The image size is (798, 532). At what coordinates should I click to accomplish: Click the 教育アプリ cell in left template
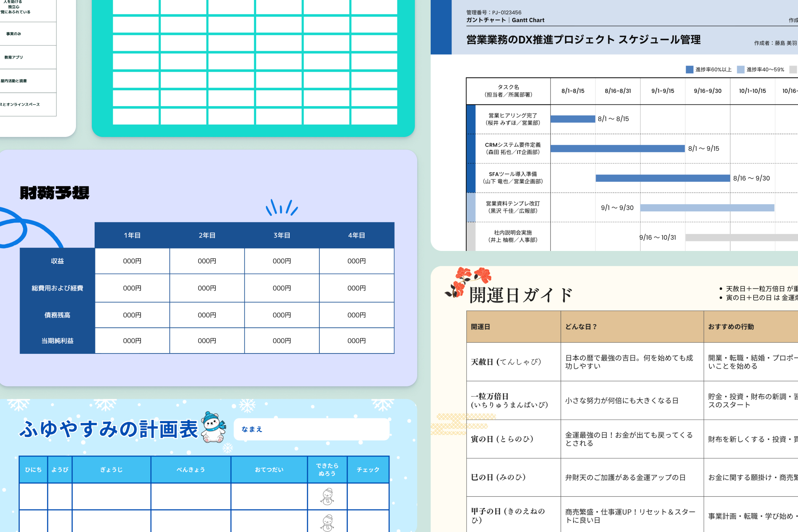click(28, 57)
